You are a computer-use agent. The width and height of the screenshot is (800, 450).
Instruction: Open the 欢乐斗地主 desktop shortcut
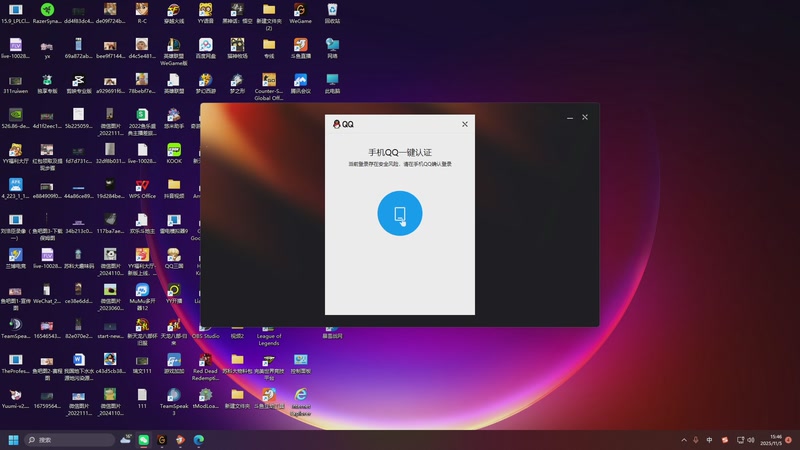142,223
